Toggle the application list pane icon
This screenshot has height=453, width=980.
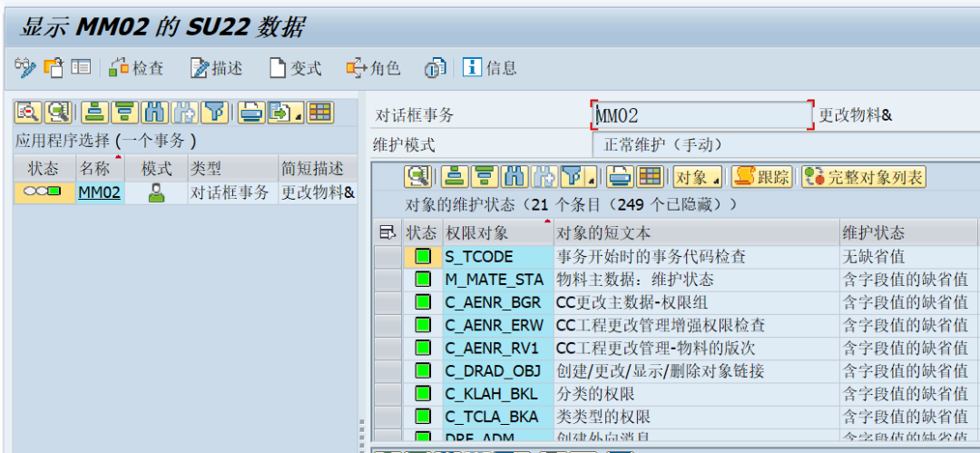point(81,67)
